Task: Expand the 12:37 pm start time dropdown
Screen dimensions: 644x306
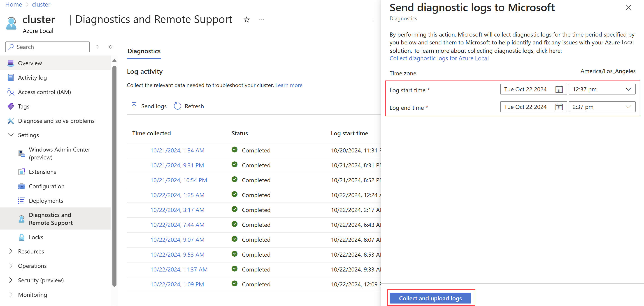Action: click(x=628, y=90)
